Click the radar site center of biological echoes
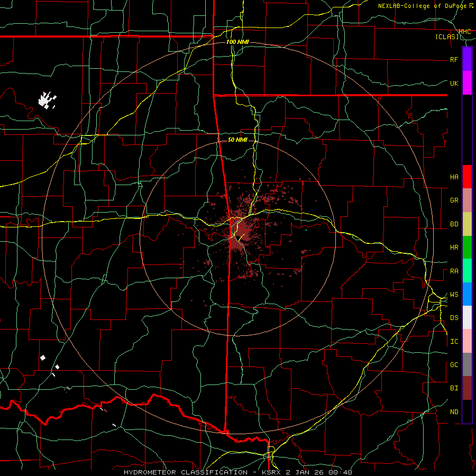This screenshot has height=476, width=476. coord(239,237)
